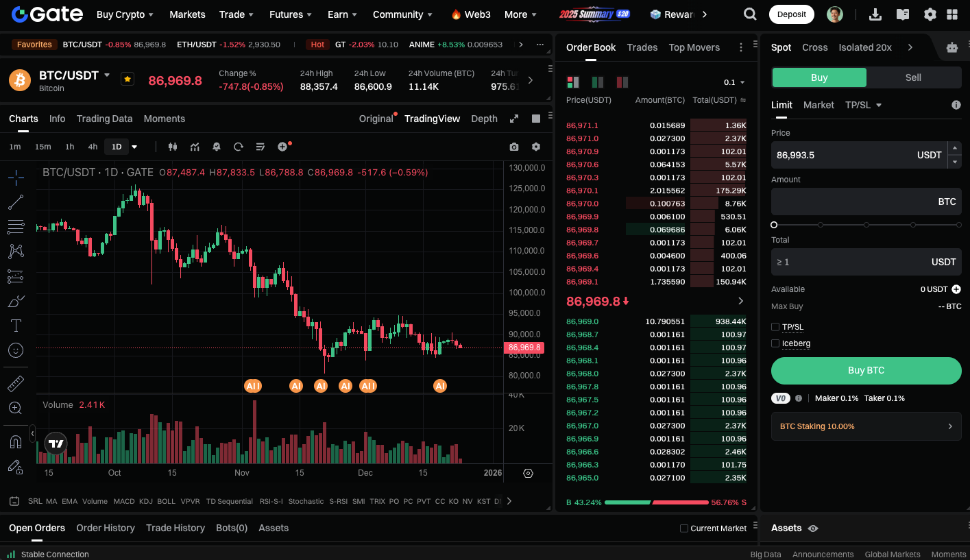Viewport: 970px width, 560px height.
Task: Toggle BTC/USDT favorite star
Action: click(x=128, y=79)
